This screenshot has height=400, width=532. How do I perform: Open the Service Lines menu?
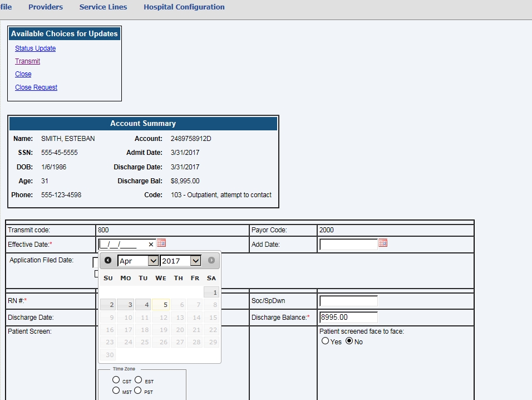[x=103, y=7]
